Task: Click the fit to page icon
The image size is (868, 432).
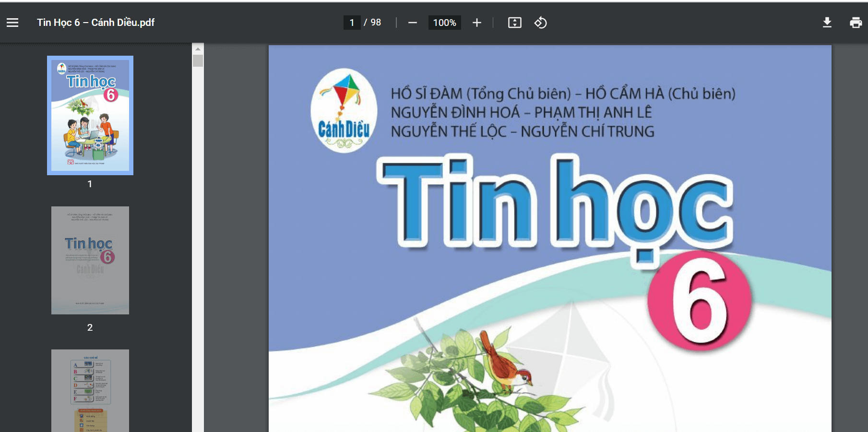Action: coord(514,23)
